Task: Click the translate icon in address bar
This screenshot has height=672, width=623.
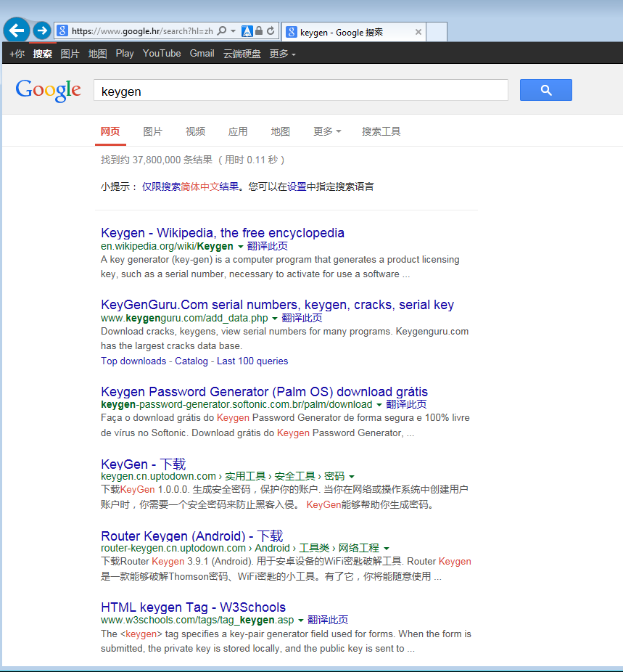Action: [x=247, y=31]
